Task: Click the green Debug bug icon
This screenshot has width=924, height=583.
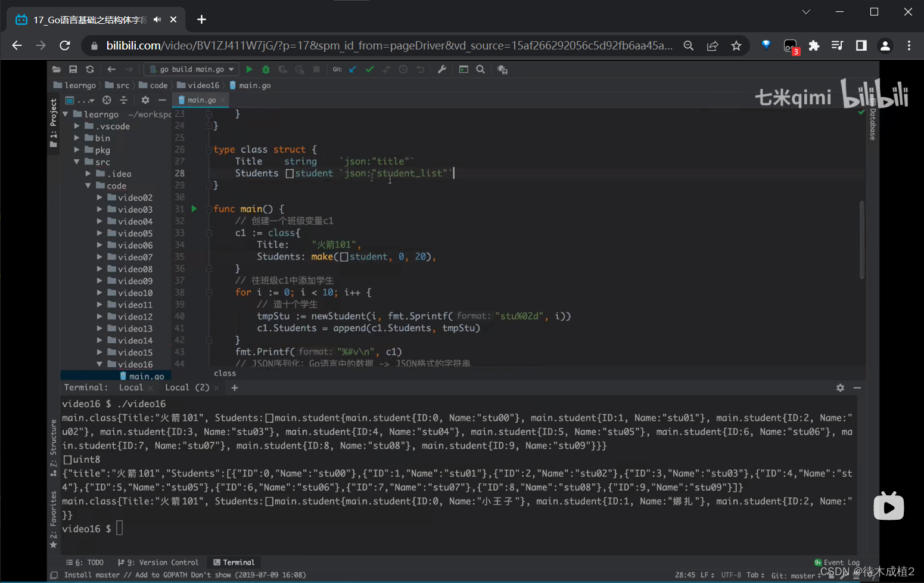Action: [x=266, y=70]
